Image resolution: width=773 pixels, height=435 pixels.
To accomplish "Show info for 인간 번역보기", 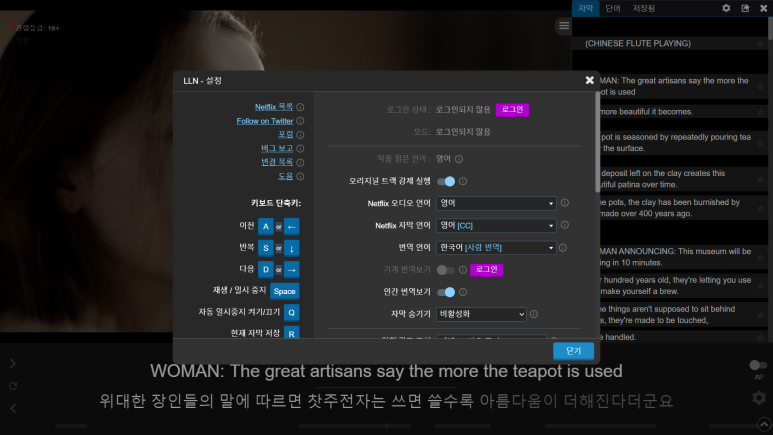I will coord(463,292).
